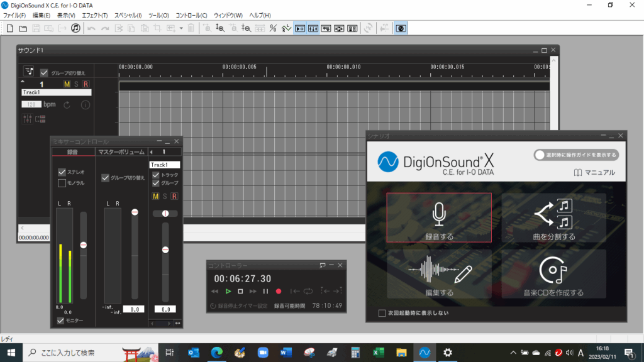Click the master volume 0.0 value field
Image resolution: width=644 pixels, height=362 pixels.
(x=134, y=309)
